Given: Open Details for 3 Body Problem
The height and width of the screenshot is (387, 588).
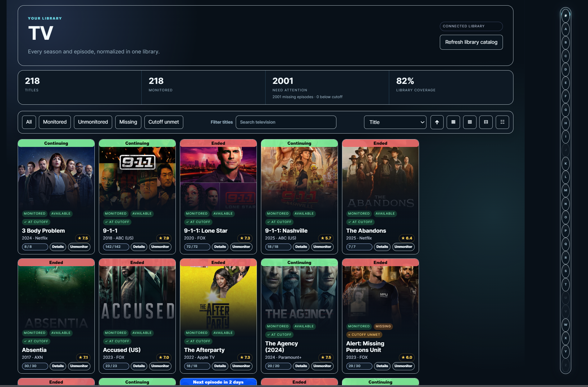Looking at the screenshot, I should 58,247.
